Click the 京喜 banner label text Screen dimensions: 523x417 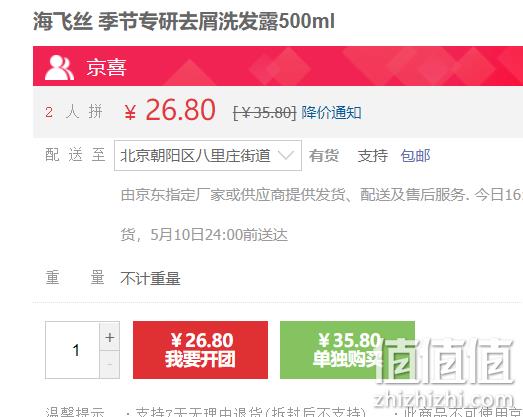106,68
